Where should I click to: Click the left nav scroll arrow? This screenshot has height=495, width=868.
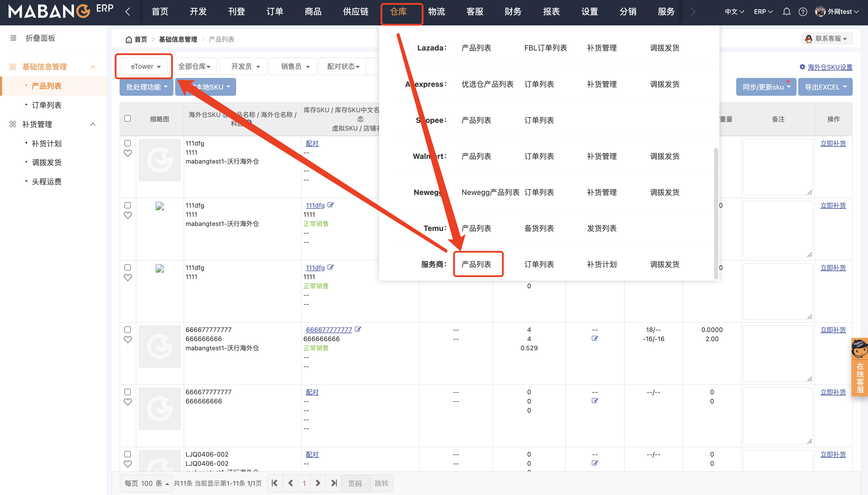click(x=128, y=12)
